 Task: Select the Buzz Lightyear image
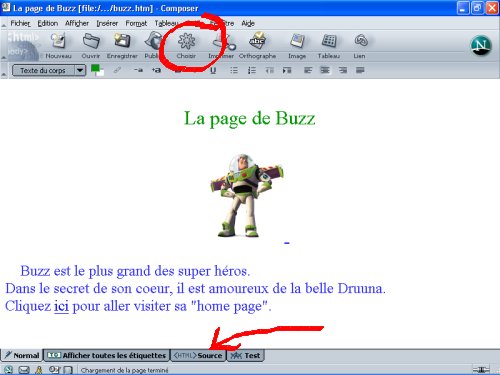pyautogui.click(x=247, y=196)
